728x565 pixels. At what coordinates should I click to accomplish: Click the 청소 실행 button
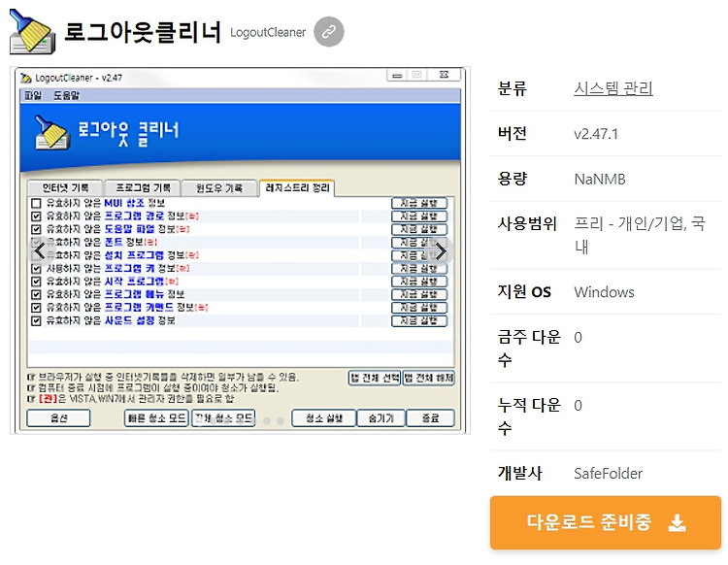(323, 417)
